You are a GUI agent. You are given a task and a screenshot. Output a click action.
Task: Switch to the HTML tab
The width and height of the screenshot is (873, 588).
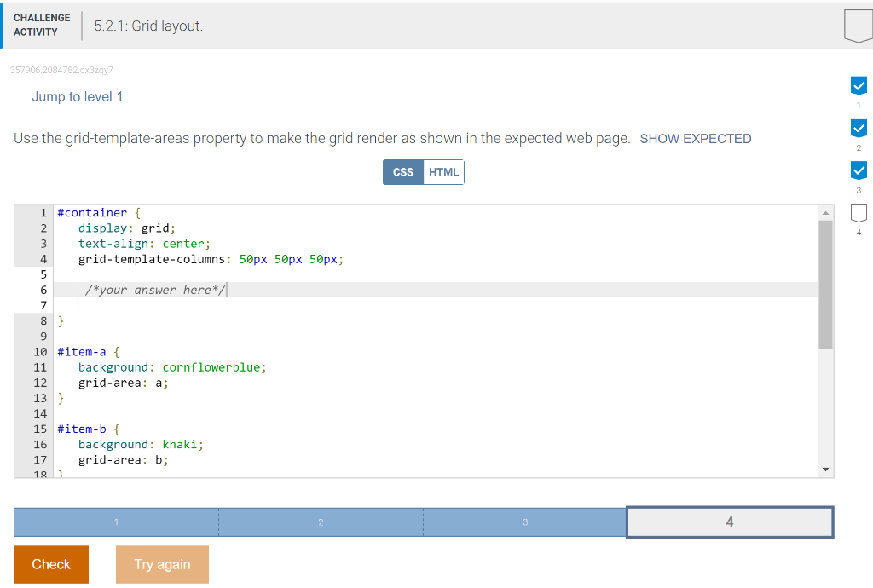coord(443,172)
